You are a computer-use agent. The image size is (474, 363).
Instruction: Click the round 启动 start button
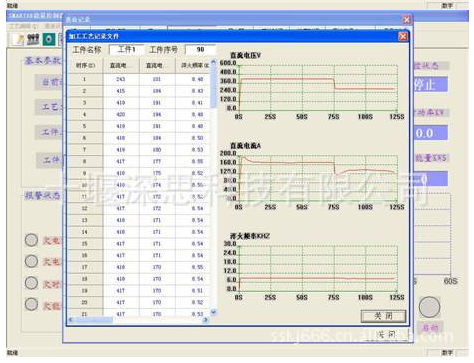[x=429, y=307]
